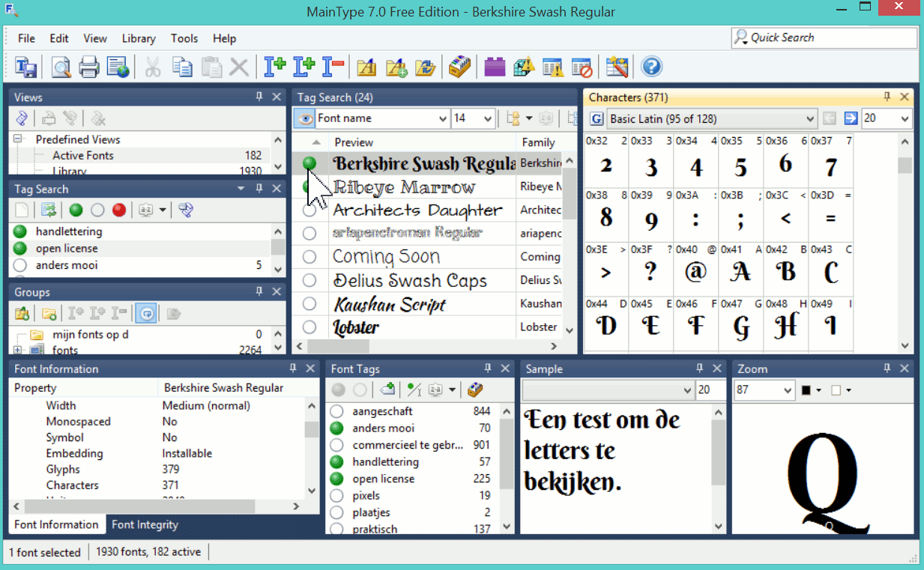Screen dimensions: 924x570
Task: Collapse the Predefined Views tree node
Action: (16, 139)
